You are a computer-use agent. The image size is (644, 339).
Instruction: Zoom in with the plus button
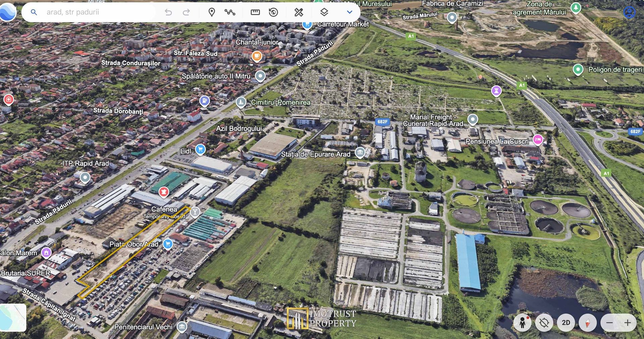[628, 323]
